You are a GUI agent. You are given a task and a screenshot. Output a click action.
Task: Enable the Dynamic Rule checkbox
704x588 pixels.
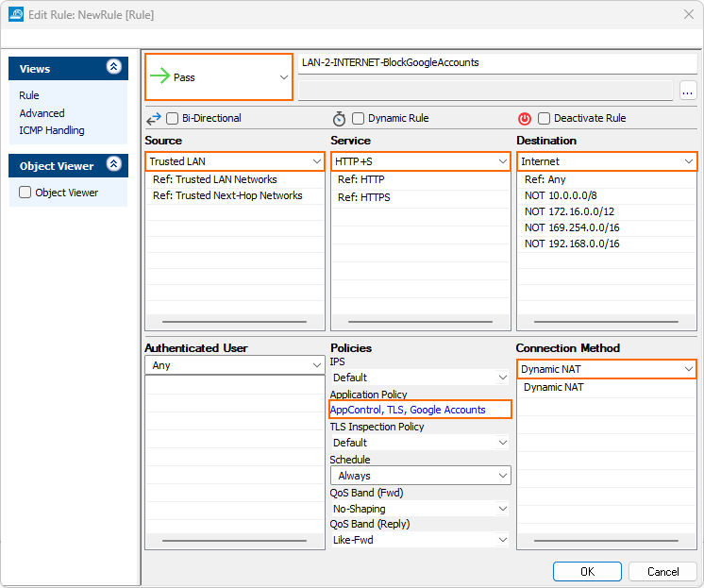pos(358,119)
